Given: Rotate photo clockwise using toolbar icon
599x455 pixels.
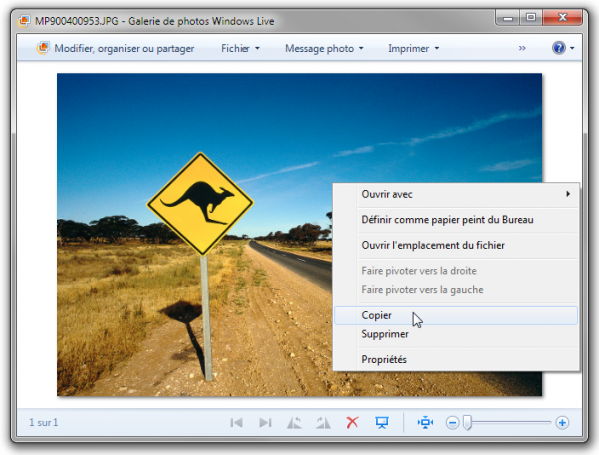Looking at the screenshot, I should click(323, 423).
